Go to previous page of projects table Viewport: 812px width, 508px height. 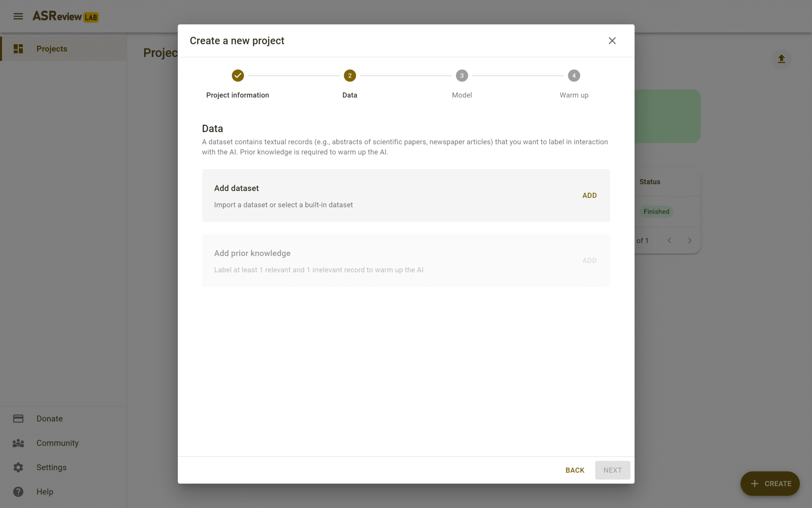point(669,241)
